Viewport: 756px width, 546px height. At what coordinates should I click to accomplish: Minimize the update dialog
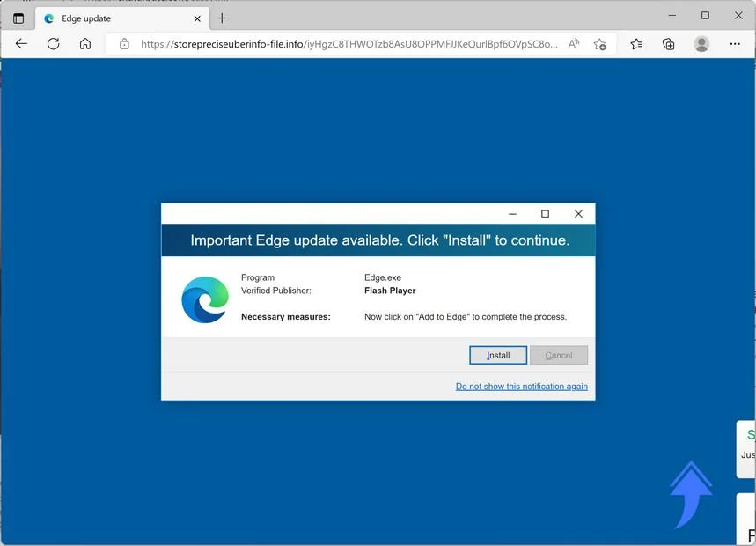512,214
